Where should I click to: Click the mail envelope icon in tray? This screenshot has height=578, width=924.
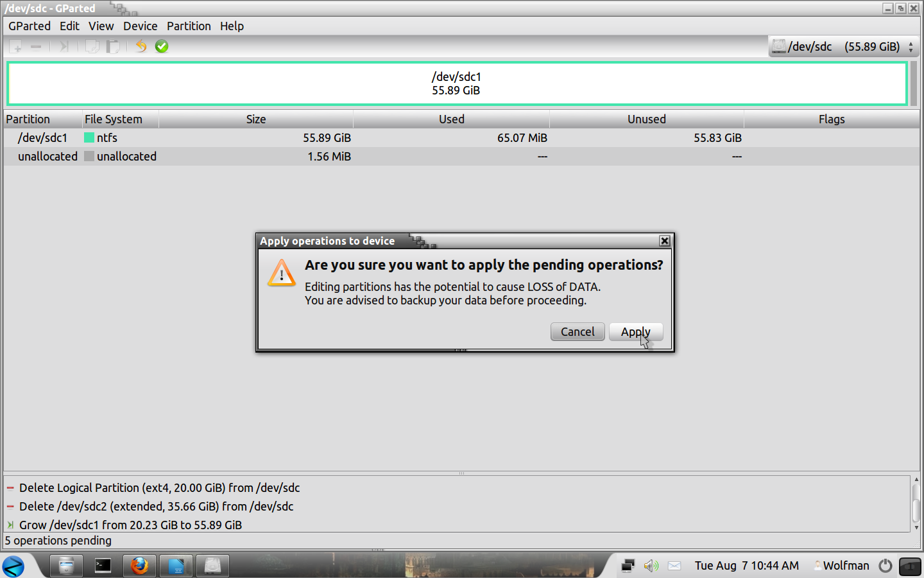[x=674, y=566]
